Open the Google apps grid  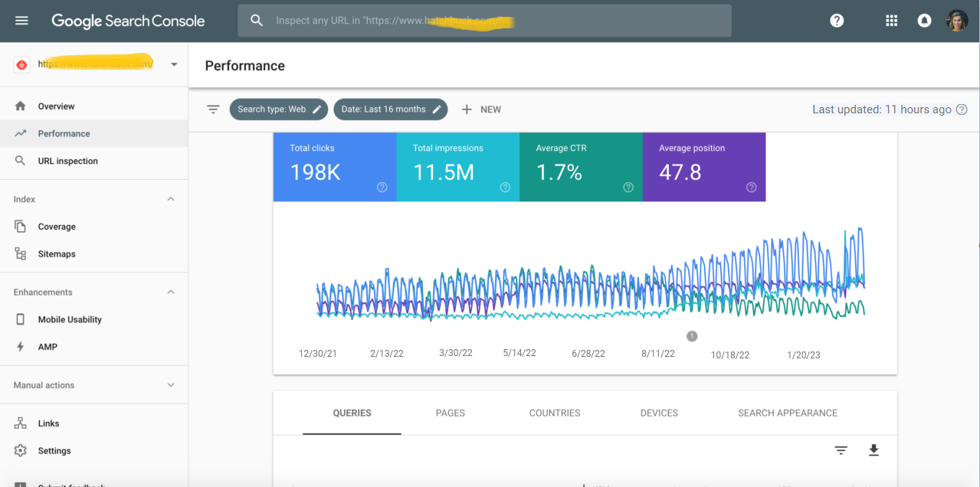click(891, 21)
